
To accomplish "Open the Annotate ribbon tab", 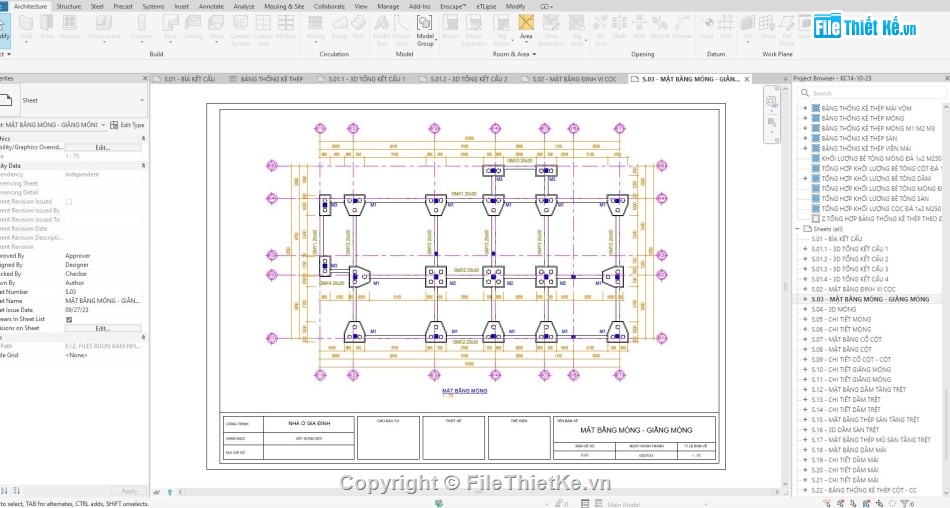I will pos(211,6).
